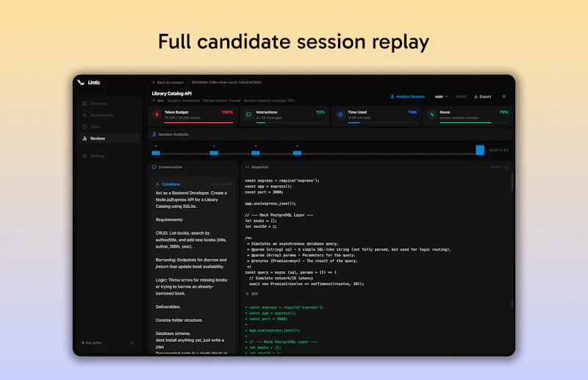
Task: Click the Conversation panel heading
Action: pyautogui.click(x=171, y=167)
